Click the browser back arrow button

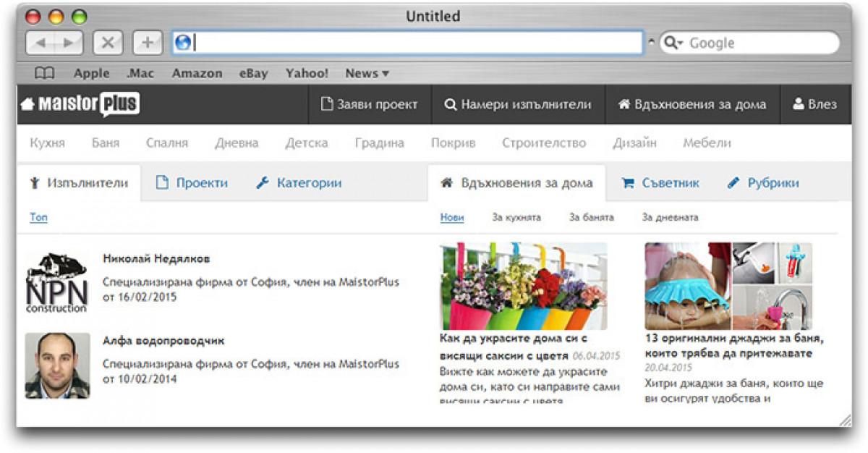[41, 43]
